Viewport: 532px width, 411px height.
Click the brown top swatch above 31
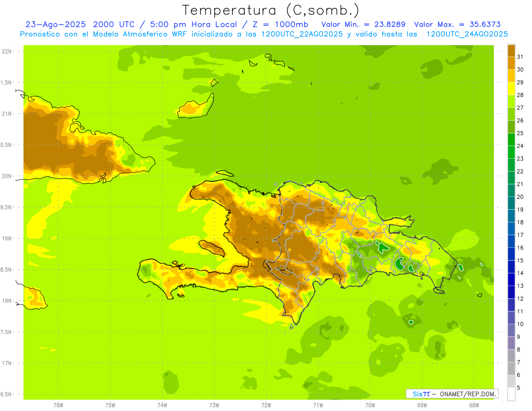point(511,51)
